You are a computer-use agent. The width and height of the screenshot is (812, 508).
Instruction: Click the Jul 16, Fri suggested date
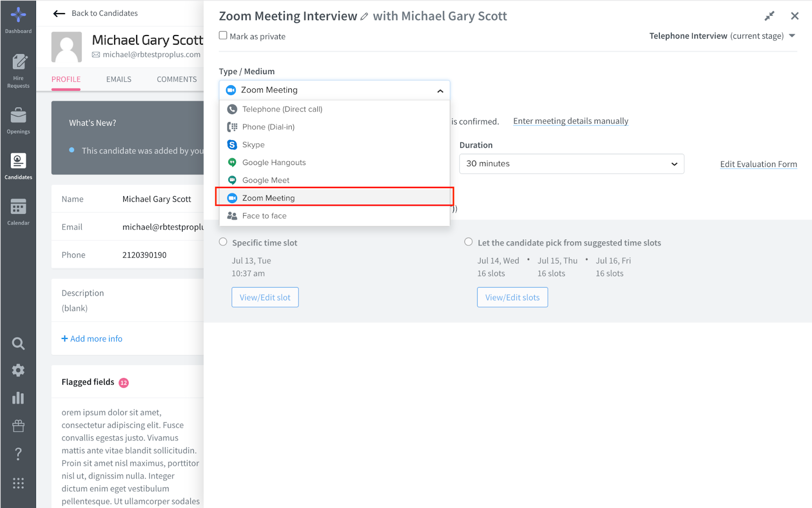coord(613,261)
